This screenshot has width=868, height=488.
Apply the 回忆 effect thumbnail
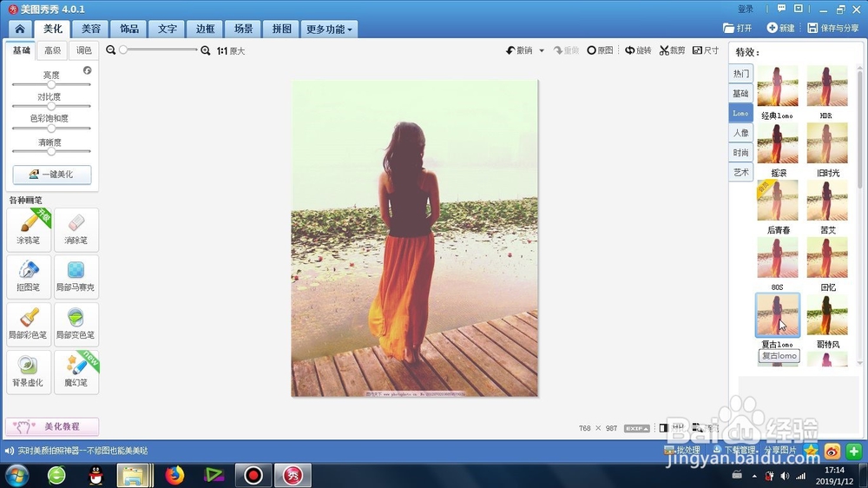pos(827,257)
